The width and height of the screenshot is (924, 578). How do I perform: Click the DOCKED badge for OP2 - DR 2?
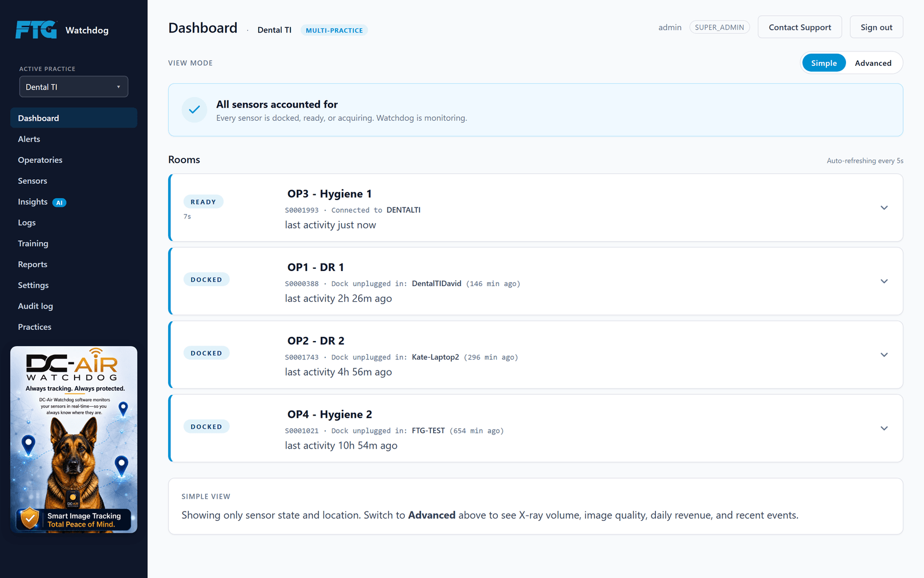point(206,353)
